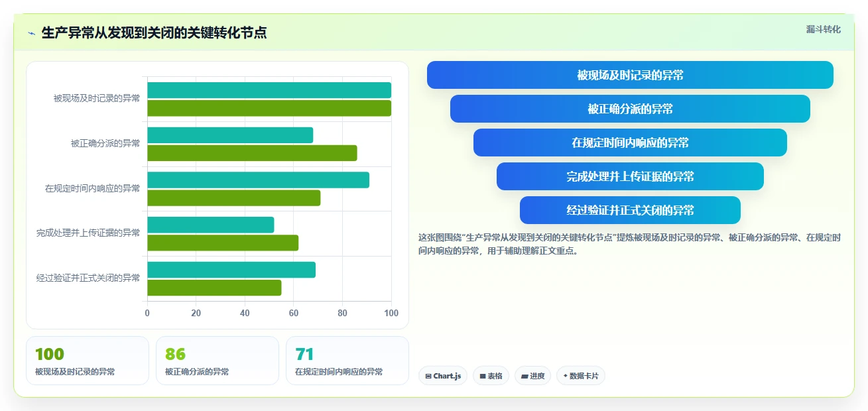Click y-axis label 完成处理并上传证据的异常
868x411 pixels.
pyautogui.click(x=88, y=233)
